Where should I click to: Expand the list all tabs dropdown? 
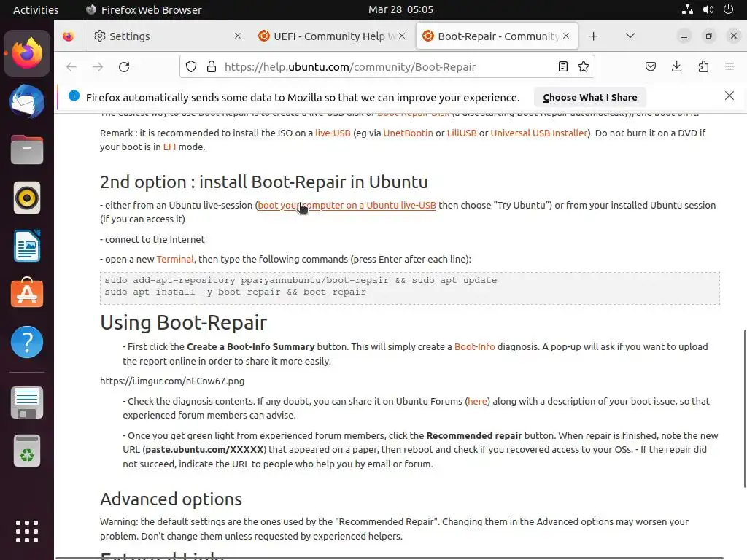(630, 36)
